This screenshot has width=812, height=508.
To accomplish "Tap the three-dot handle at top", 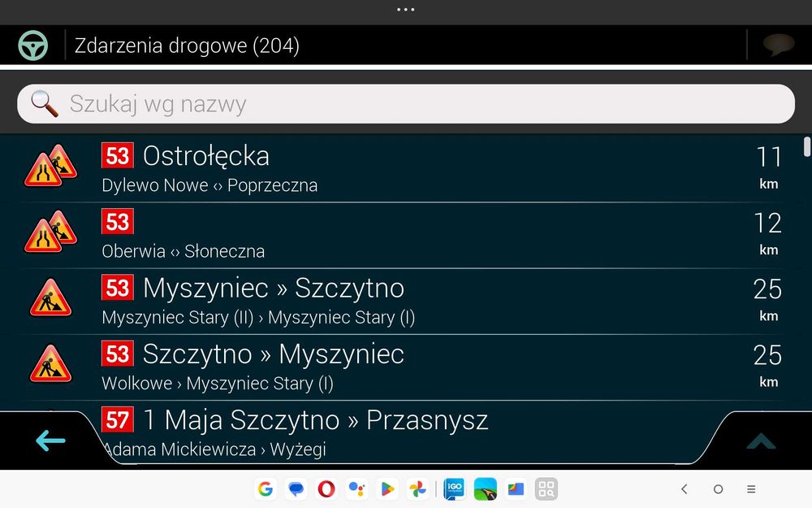I will (x=405, y=9).
